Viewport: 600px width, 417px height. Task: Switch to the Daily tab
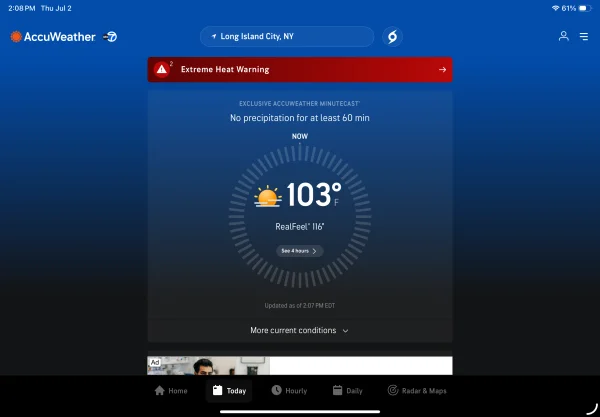347,391
